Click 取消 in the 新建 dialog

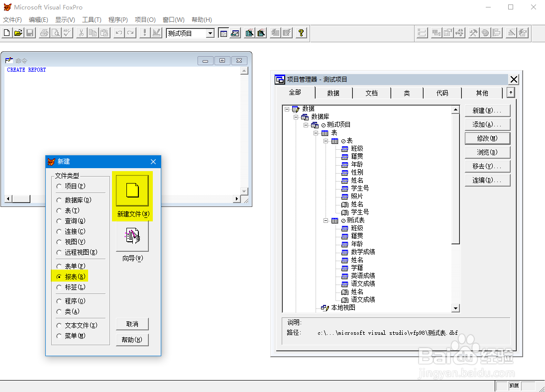click(x=132, y=324)
